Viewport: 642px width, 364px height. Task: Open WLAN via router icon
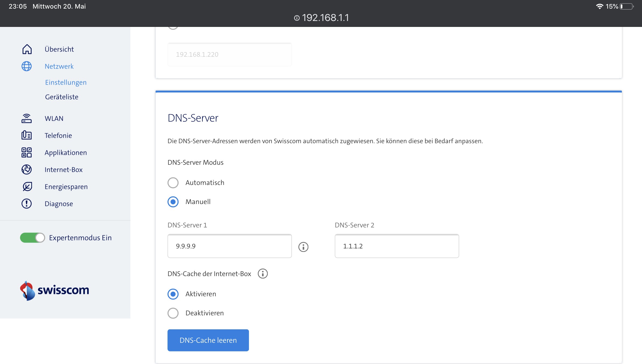[27, 118]
